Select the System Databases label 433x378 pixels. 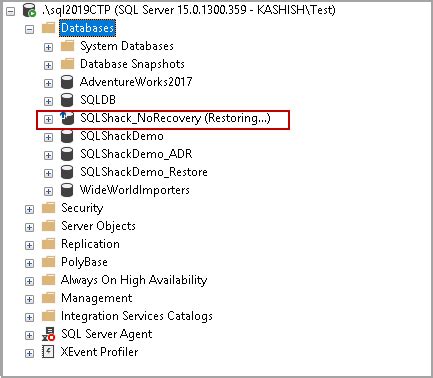tap(127, 46)
